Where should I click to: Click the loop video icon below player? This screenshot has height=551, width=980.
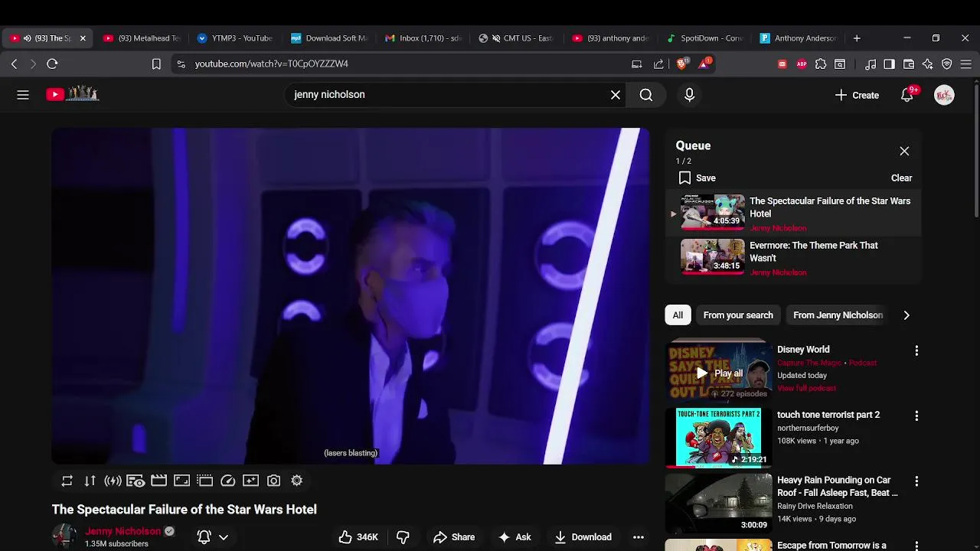67,481
